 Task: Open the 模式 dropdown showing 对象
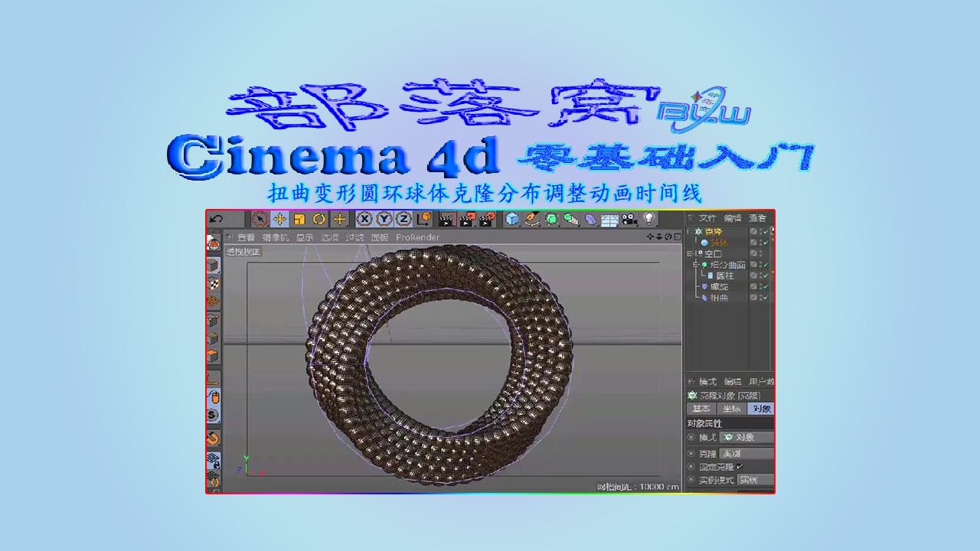(x=746, y=437)
